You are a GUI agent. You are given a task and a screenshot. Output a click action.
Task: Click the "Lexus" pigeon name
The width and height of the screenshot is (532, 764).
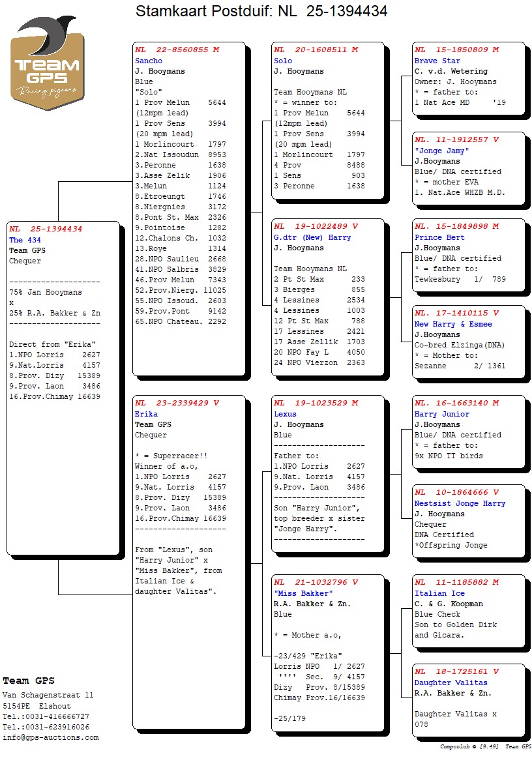click(285, 414)
